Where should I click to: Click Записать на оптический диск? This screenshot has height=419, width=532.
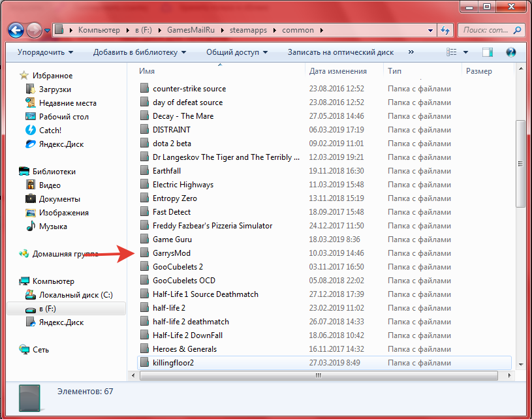tap(341, 52)
